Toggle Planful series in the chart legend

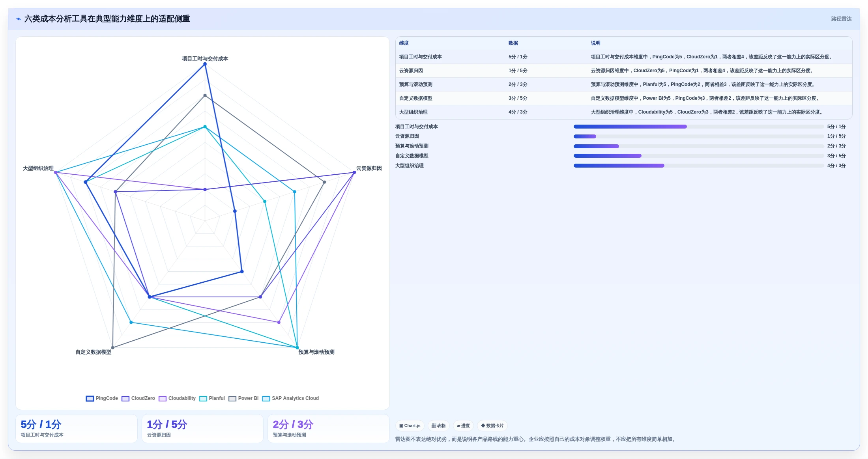tap(212, 398)
